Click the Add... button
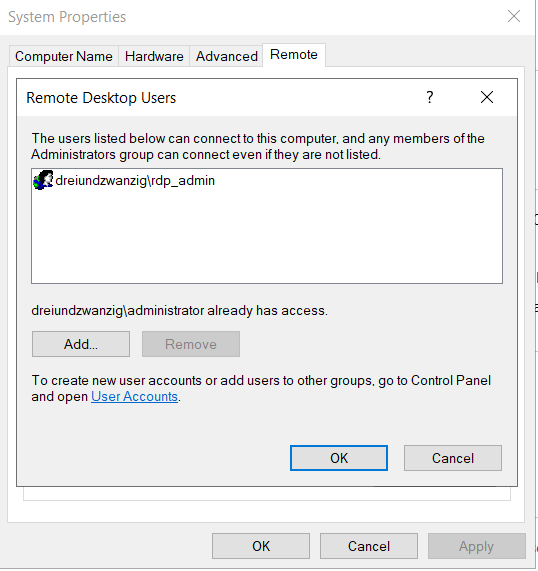The width and height of the screenshot is (538, 571). point(81,344)
